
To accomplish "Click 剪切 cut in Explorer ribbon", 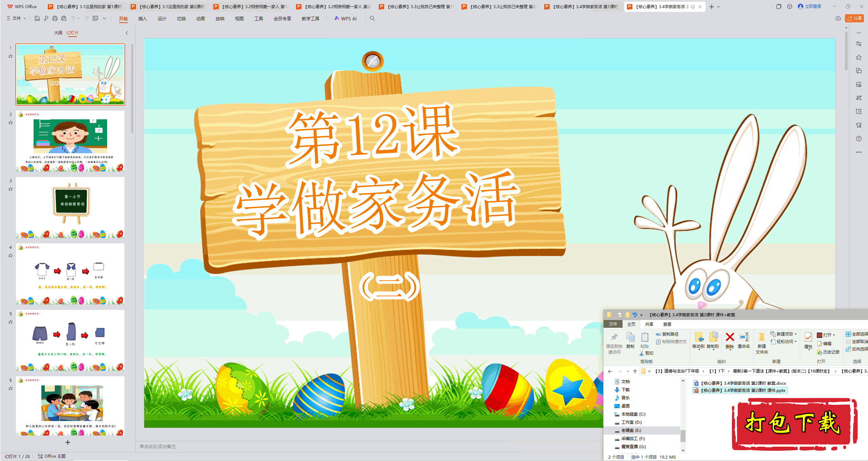I will (x=647, y=353).
